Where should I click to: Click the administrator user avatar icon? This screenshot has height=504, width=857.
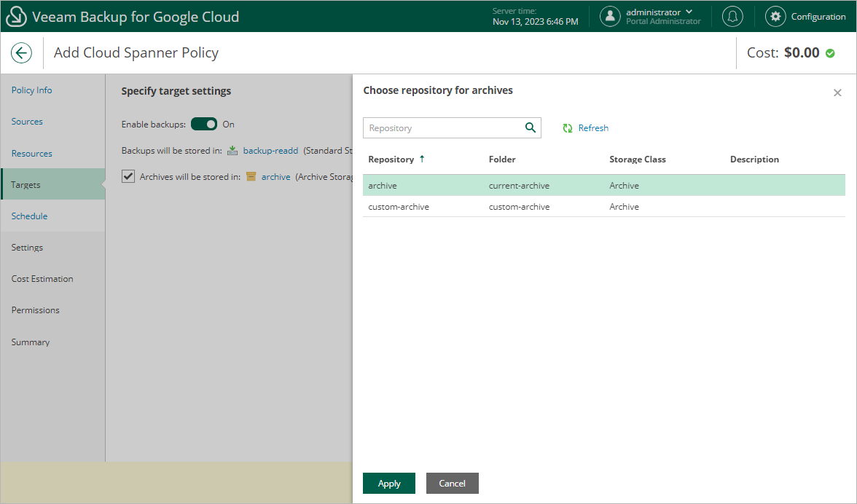(x=610, y=16)
